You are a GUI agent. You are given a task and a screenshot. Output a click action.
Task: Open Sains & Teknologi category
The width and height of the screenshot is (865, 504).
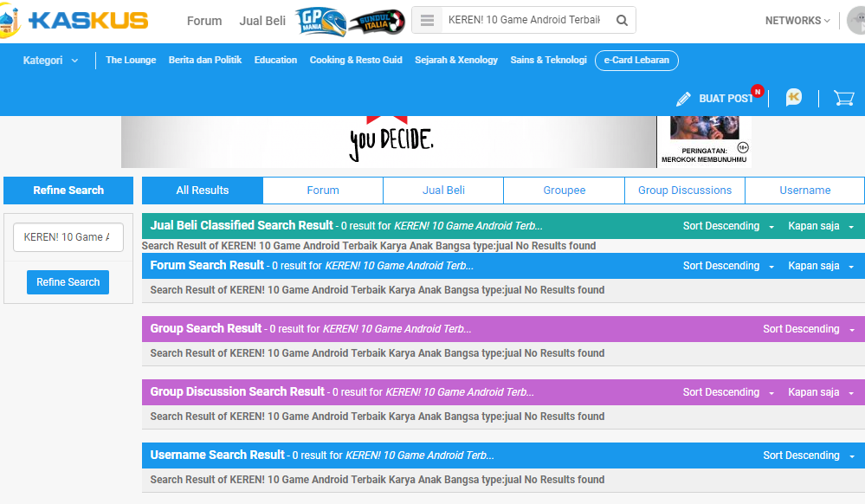548,60
